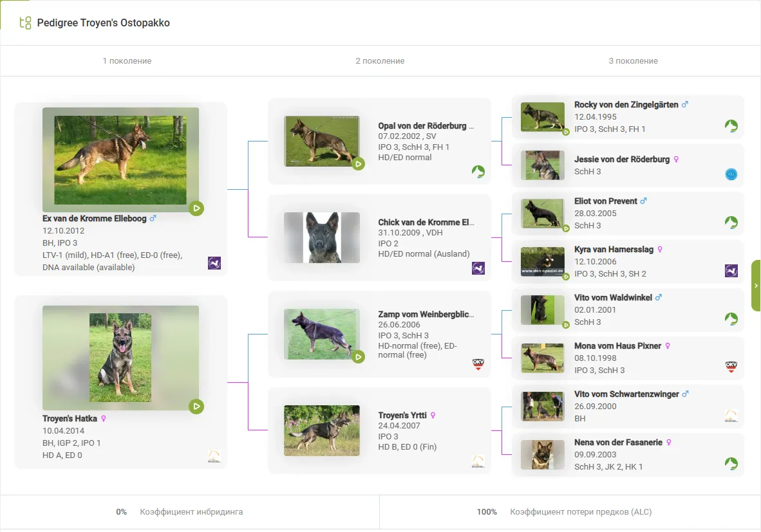Click play icon on Opal von der Röderburg photo
761x532 pixels.
click(359, 164)
